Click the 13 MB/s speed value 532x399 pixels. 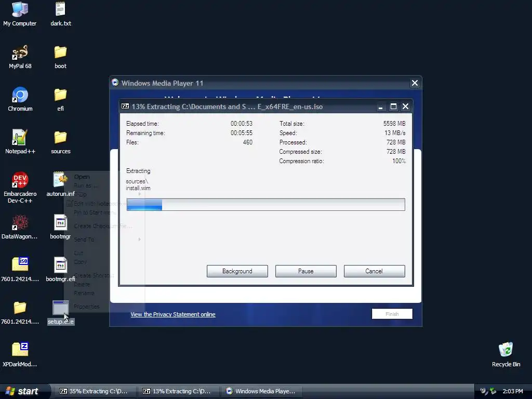click(x=395, y=133)
